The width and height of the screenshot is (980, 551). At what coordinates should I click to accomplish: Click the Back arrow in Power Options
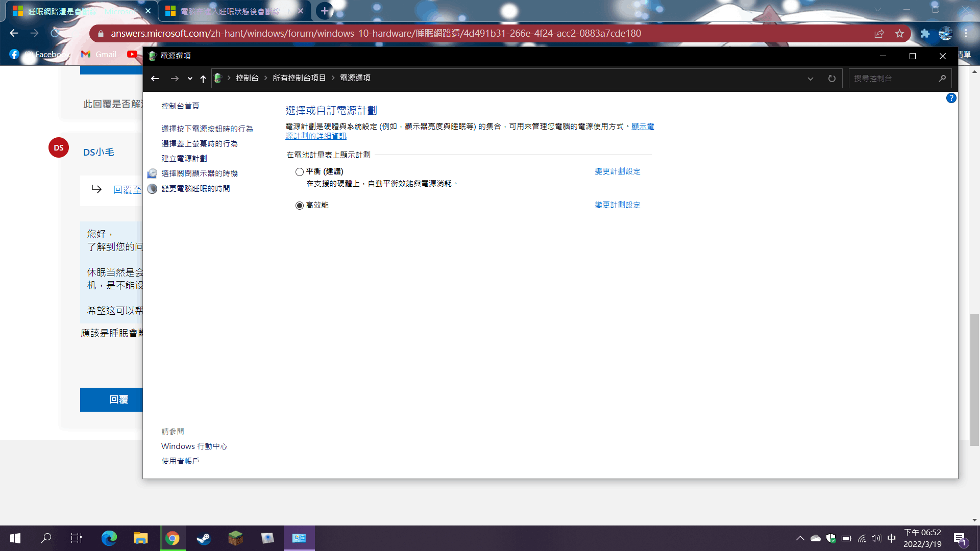point(155,79)
